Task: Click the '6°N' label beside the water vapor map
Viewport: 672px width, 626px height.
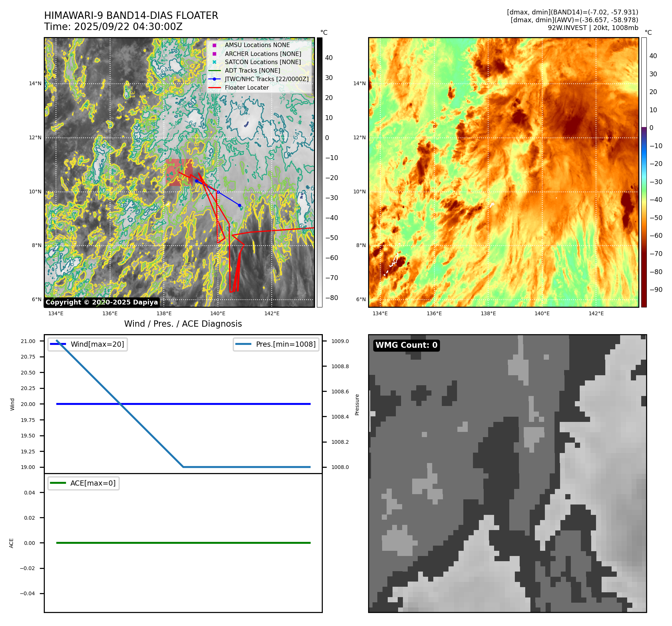Action: click(x=361, y=299)
